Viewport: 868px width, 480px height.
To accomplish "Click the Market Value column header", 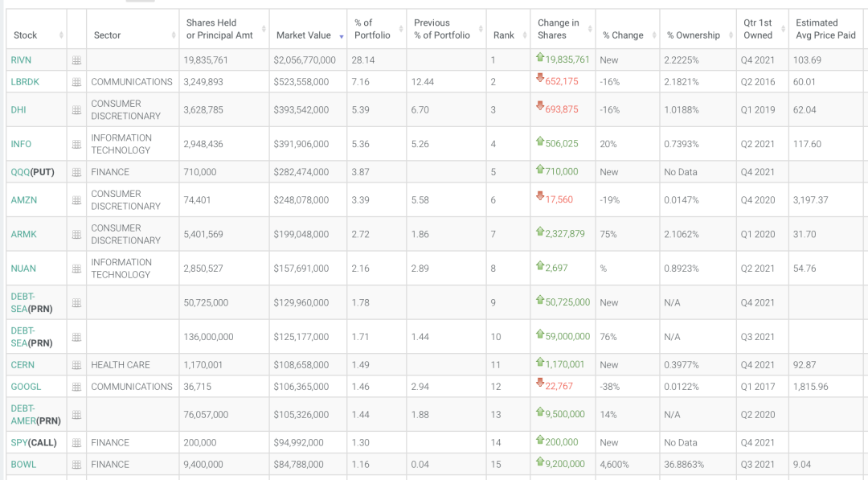I will coord(309,29).
